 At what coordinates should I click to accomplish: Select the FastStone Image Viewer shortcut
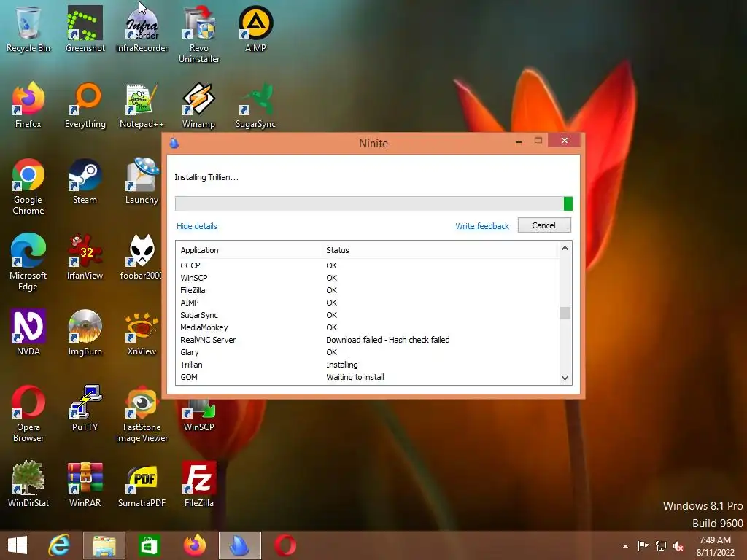(x=142, y=413)
